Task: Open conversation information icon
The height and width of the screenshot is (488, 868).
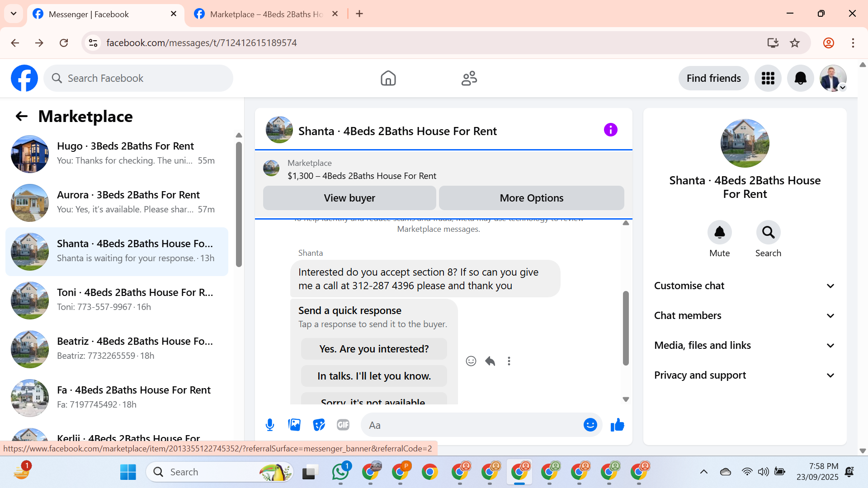Action: [610, 130]
